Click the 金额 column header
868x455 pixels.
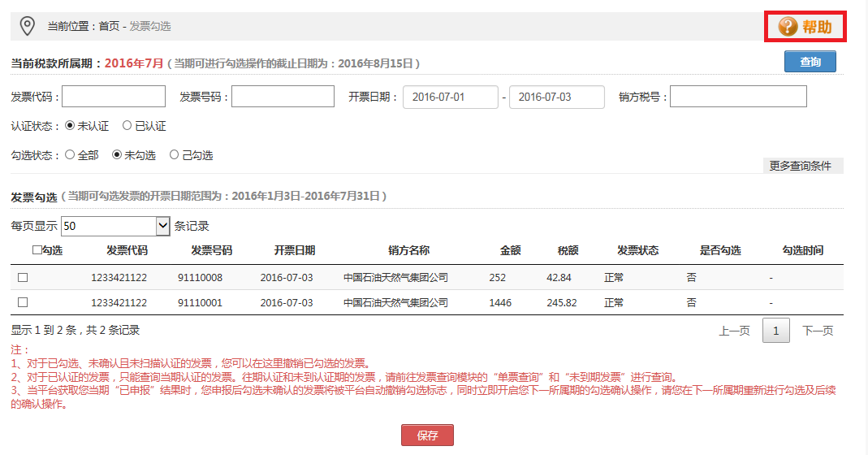(x=511, y=250)
